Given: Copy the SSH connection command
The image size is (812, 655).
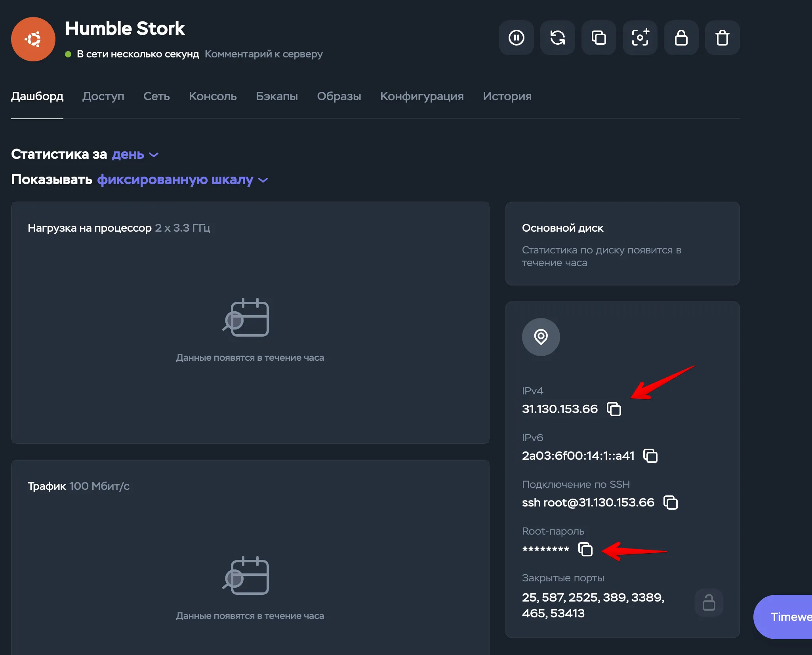Looking at the screenshot, I should [x=671, y=503].
